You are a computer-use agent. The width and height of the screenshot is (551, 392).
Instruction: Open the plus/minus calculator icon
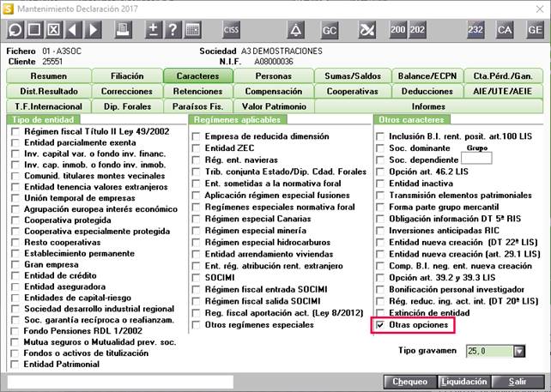[154, 30]
